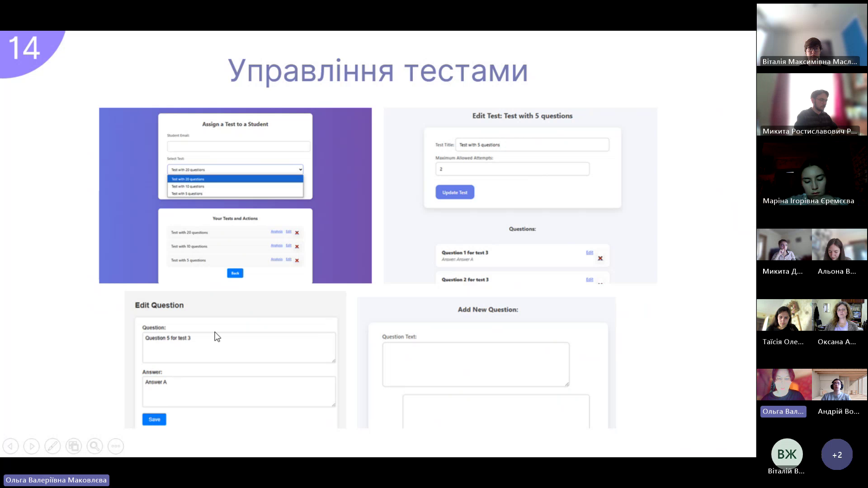868x488 pixels.
Task: Delete Test with 10 questions red X
Action: pos(297,247)
